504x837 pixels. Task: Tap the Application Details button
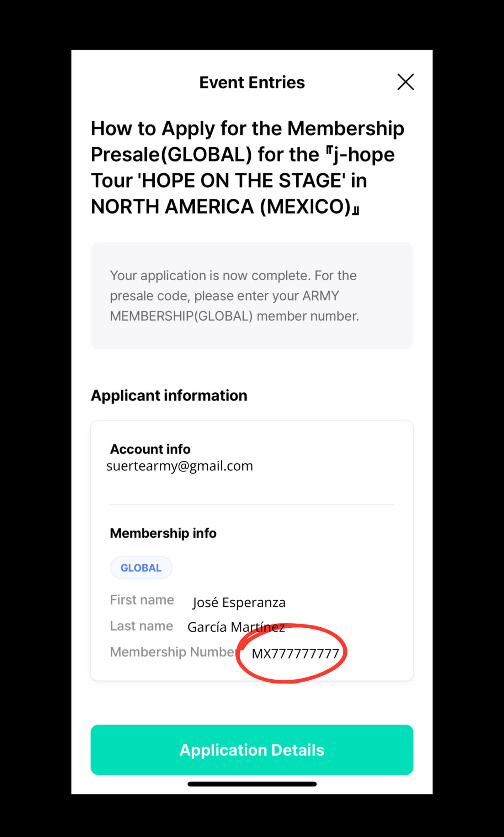tap(252, 750)
